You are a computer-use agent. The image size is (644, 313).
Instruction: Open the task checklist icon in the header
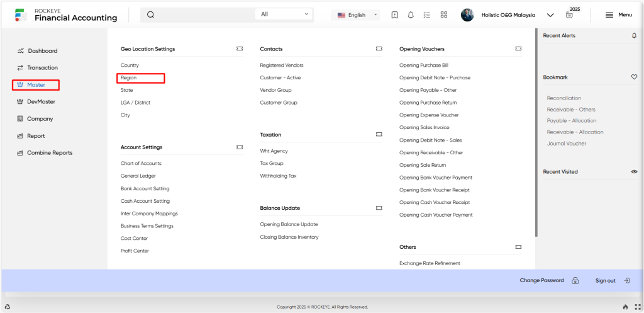point(427,15)
